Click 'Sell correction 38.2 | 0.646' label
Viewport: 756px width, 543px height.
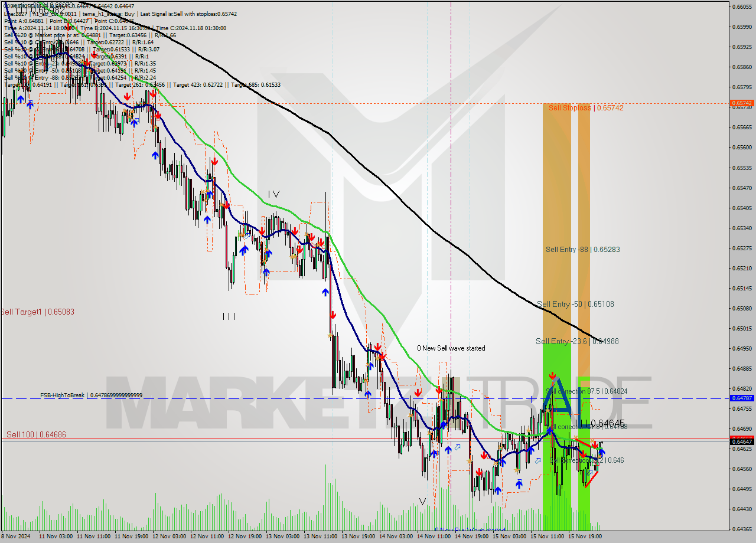586,460
